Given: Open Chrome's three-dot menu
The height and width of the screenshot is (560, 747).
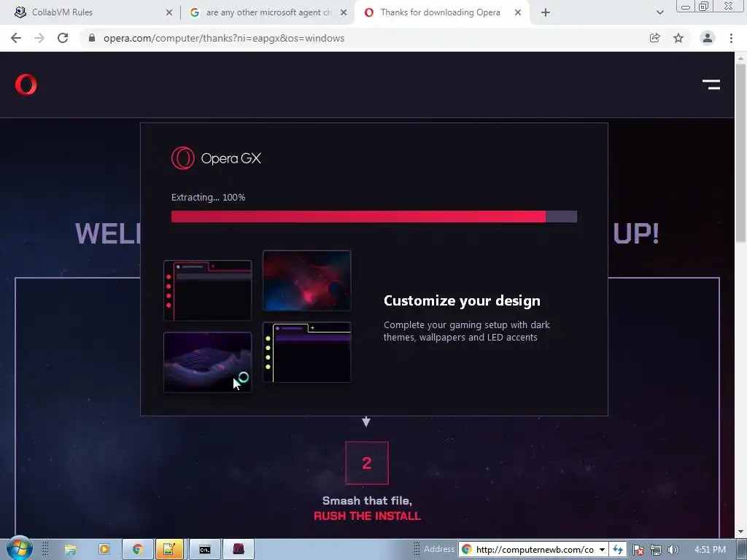Looking at the screenshot, I should tap(731, 38).
